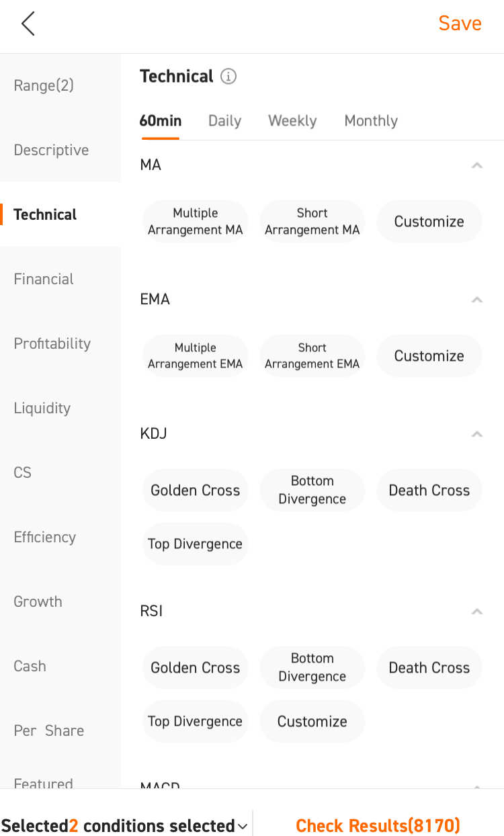The image size is (504, 836).
Task: Switch to the Daily tab
Action: click(x=224, y=121)
